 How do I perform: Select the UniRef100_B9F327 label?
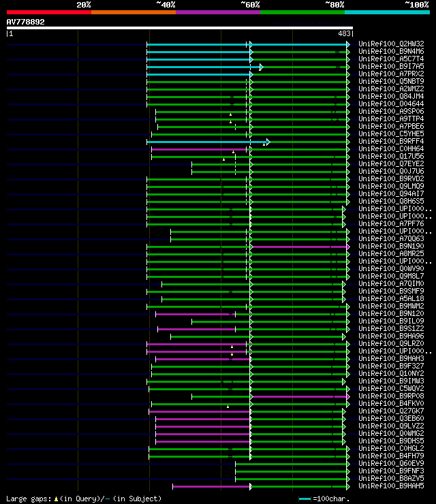pyautogui.click(x=391, y=366)
